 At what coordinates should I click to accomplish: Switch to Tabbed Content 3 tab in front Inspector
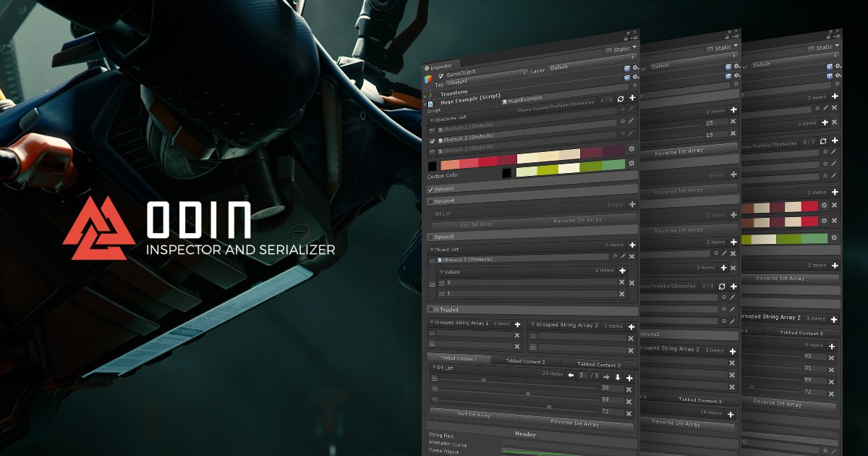click(x=597, y=364)
